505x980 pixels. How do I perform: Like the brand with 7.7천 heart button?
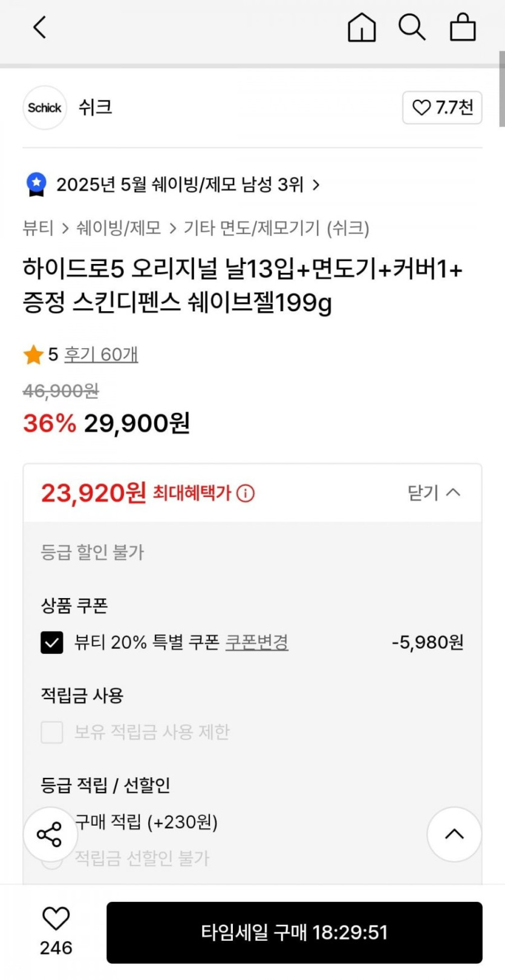(442, 108)
